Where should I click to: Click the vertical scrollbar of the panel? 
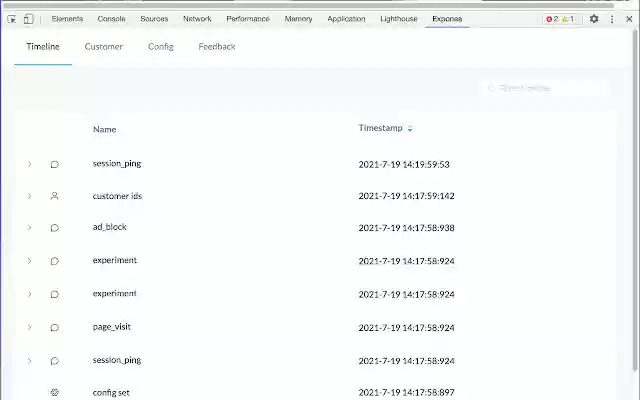(635, 200)
